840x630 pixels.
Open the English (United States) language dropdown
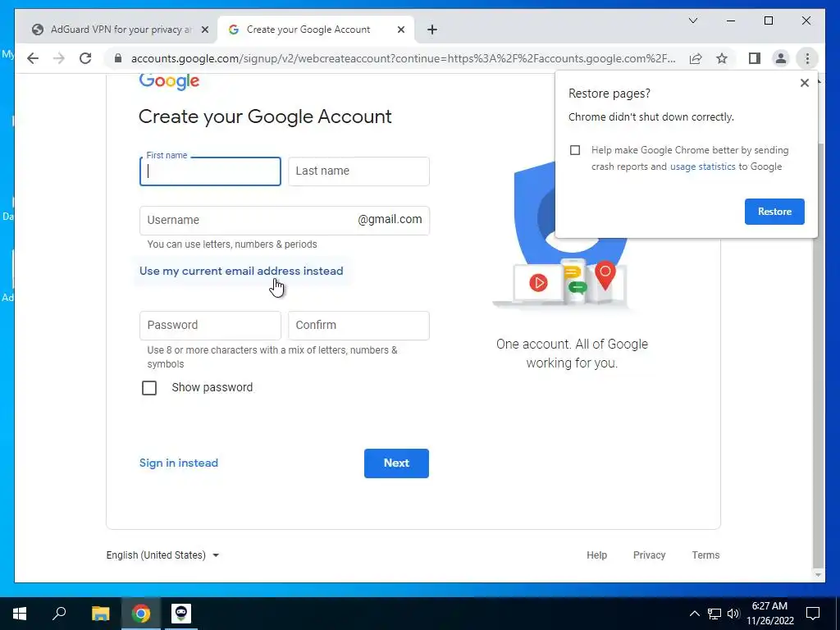pos(162,555)
